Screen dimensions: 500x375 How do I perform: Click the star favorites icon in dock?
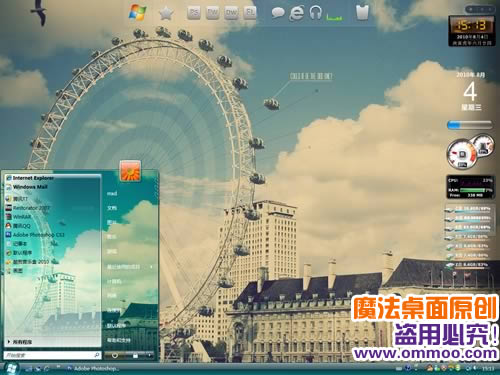coord(166,13)
